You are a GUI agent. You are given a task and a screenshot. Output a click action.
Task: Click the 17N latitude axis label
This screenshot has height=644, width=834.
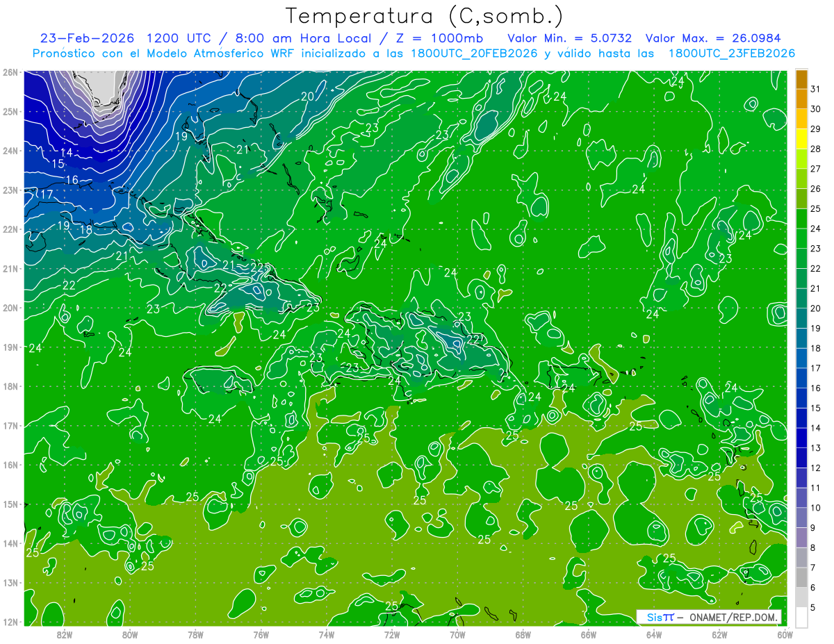pos(10,425)
